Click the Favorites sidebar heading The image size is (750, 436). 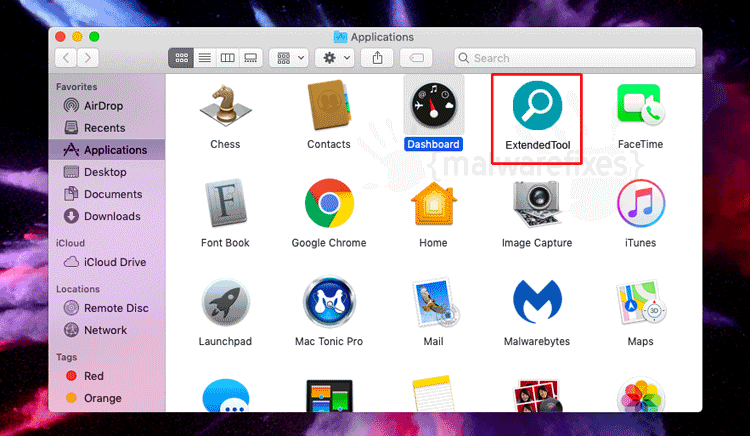(77, 87)
